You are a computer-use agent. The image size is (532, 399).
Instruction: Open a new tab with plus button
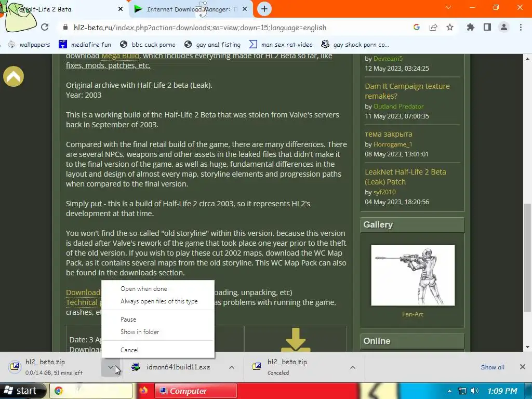pyautogui.click(x=264, y=9)
